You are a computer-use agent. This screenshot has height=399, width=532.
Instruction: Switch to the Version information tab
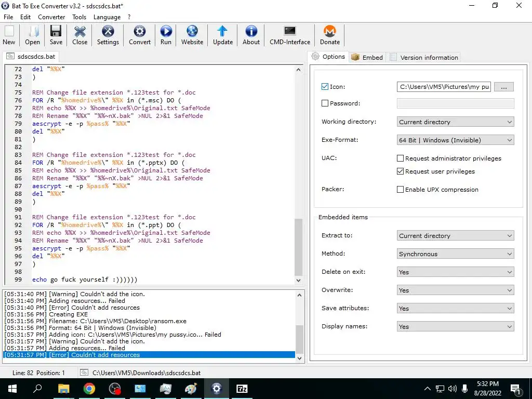coord(424,57)
